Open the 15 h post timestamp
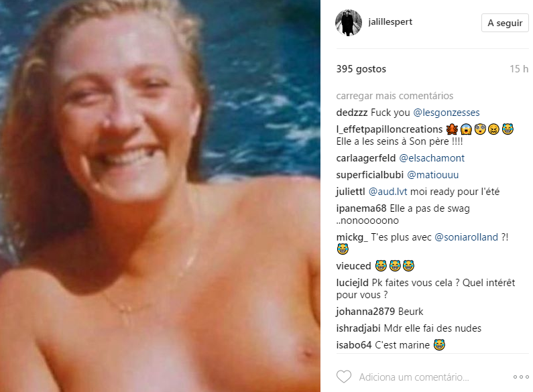This screenshot has width=533, height=392. point(519,69)
